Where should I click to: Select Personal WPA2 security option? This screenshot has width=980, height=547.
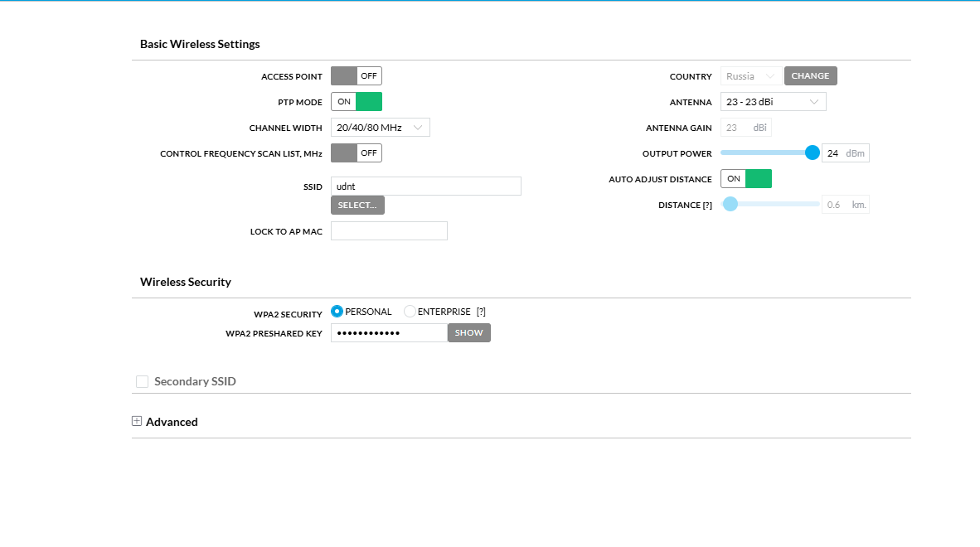tap(337, 312)
